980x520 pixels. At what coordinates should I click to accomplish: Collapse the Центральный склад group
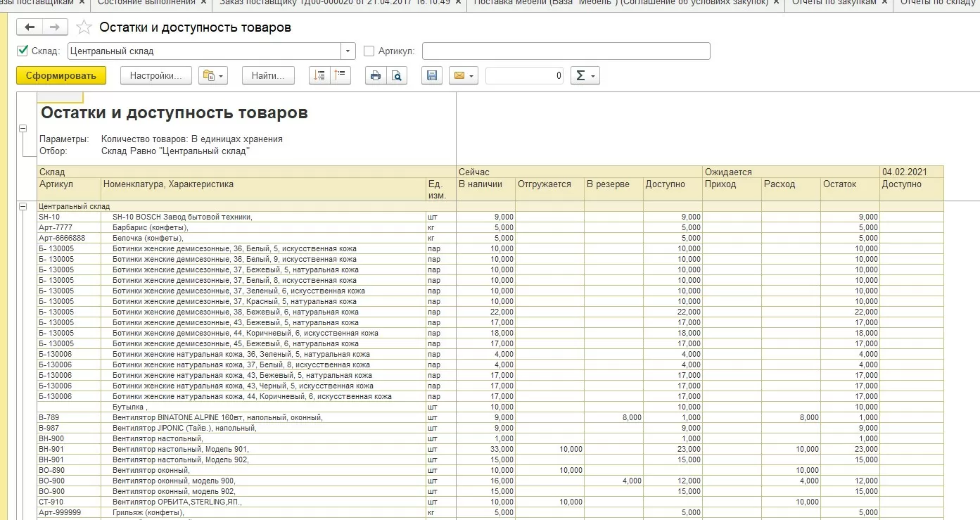[23, 206]
